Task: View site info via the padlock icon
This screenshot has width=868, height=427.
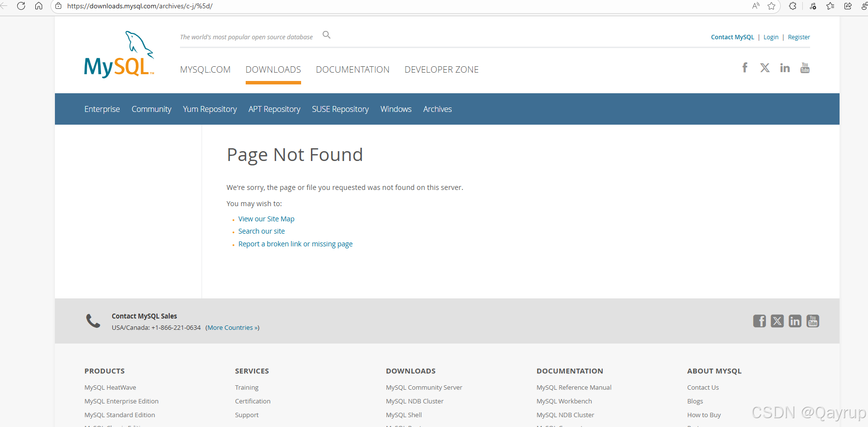Action: pyautogui.click(x=58, y=6)
